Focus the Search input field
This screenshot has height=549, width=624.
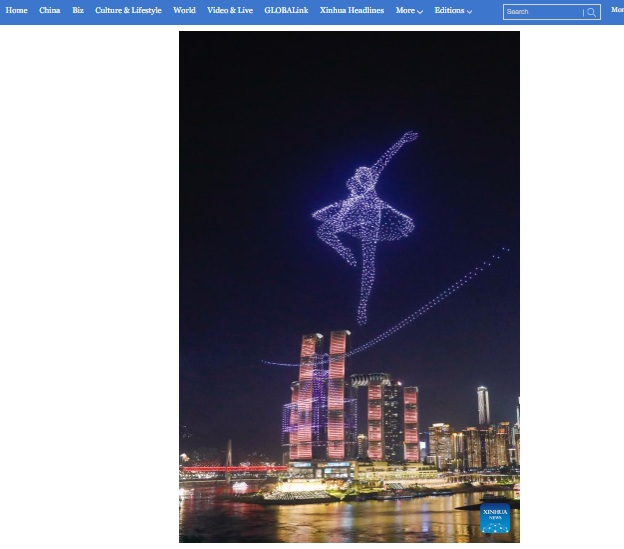pyautogui.click(x=542, y=12)
